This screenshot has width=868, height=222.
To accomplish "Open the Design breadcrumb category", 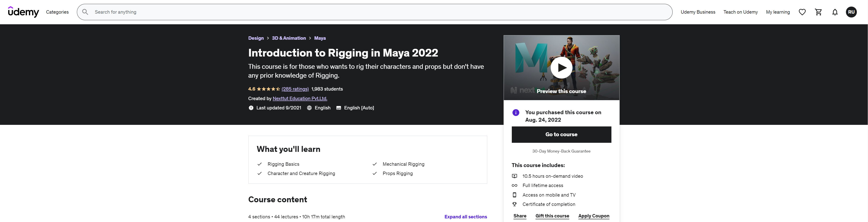I will coord(256,38).
